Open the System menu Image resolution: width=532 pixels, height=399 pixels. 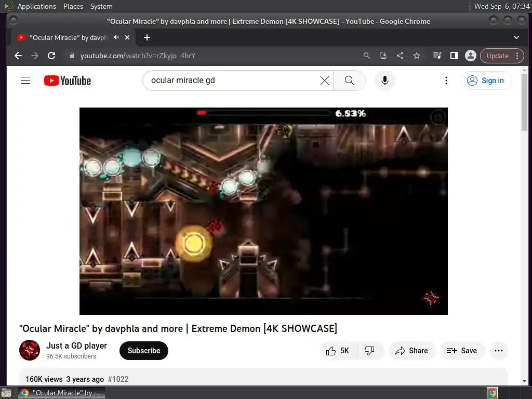coord(101,6)
